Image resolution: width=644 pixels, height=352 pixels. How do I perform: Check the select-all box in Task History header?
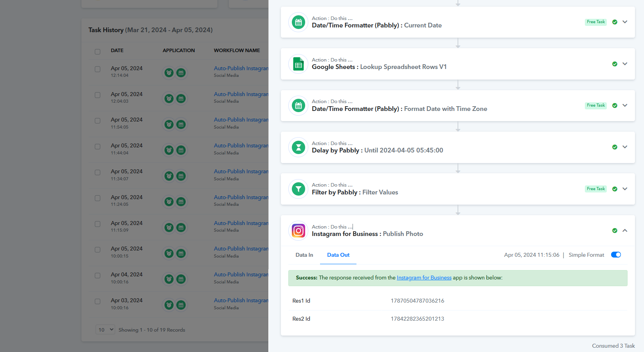[x=98, y=51]
